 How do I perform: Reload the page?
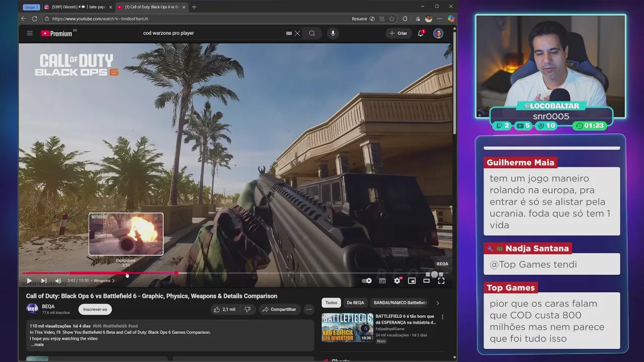point(34,19)
